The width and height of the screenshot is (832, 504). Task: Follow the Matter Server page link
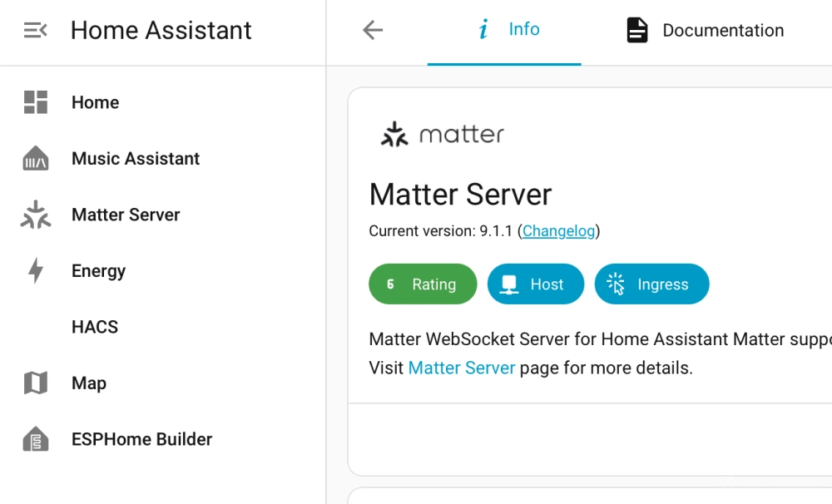pos(462,368)
